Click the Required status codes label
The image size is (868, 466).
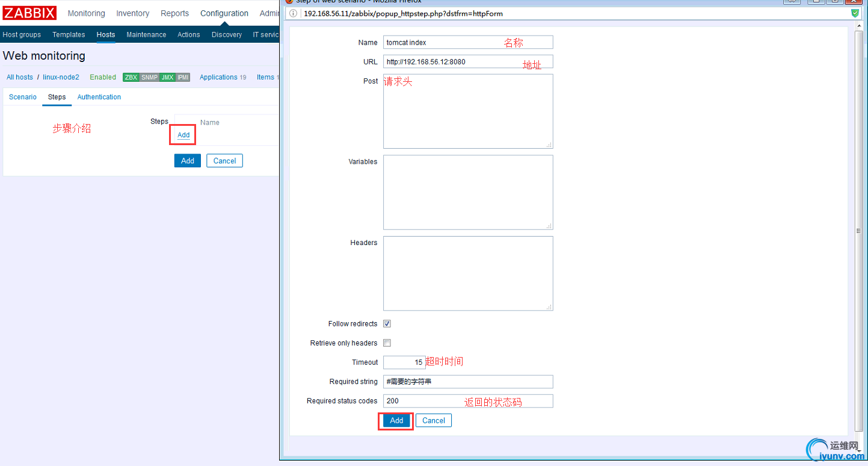tap(342, 401)
